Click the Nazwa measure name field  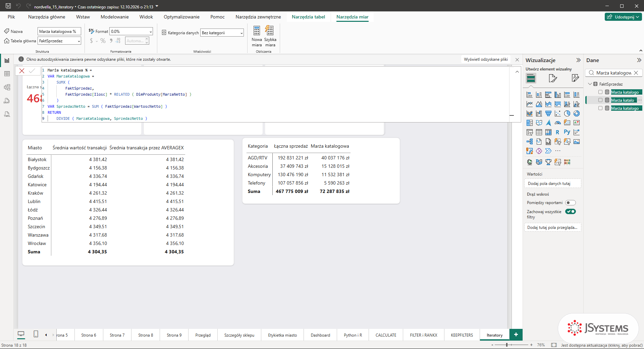59,31
